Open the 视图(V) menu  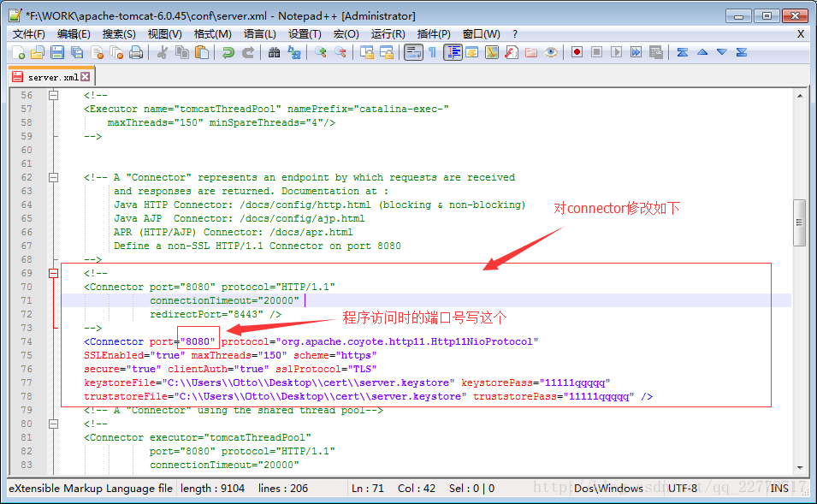(x=164, y=34)
